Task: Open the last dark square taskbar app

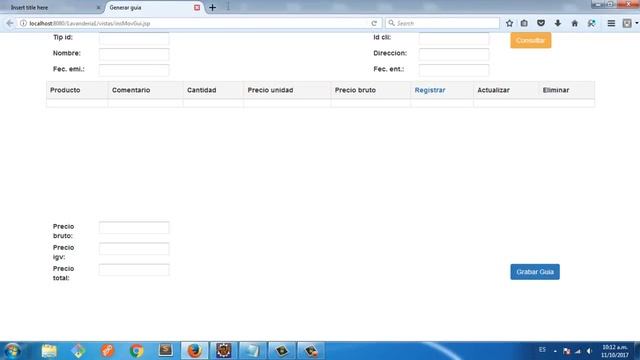Action: click(311, 351)
